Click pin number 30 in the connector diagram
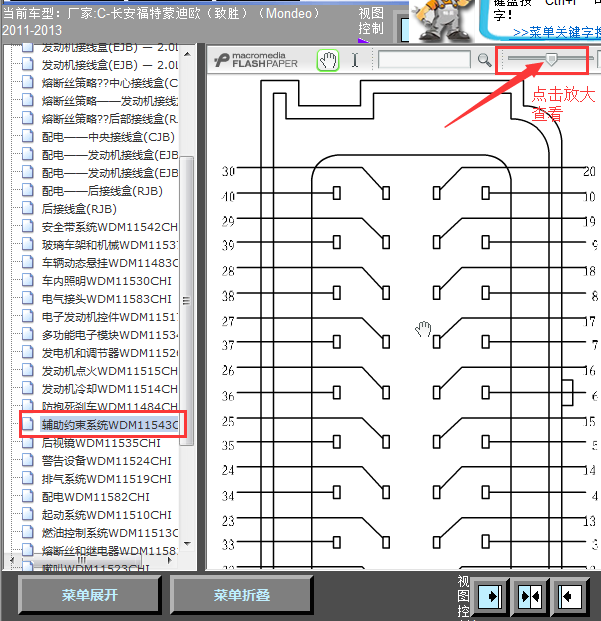The image size is (601, 621). (228, 171)
